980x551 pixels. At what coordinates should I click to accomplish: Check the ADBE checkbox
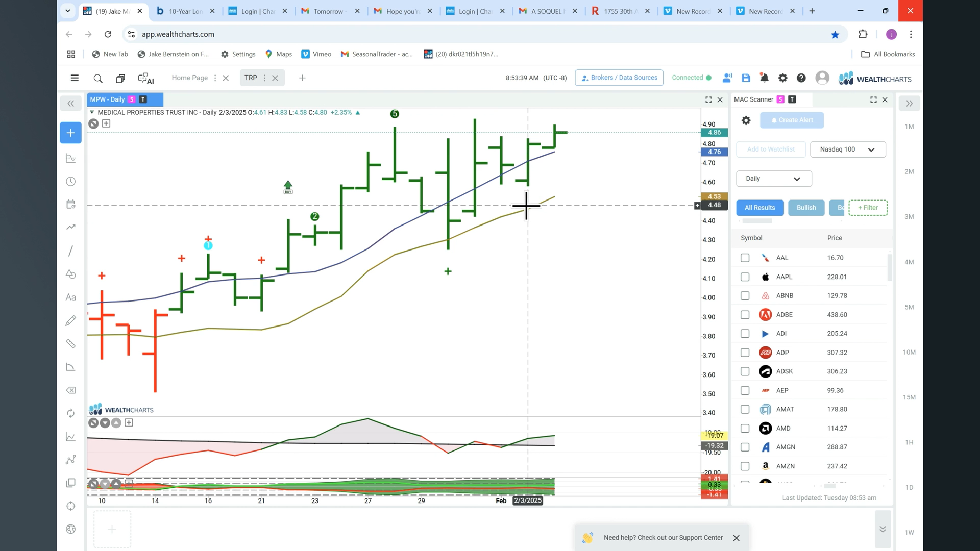click(745, 315)
